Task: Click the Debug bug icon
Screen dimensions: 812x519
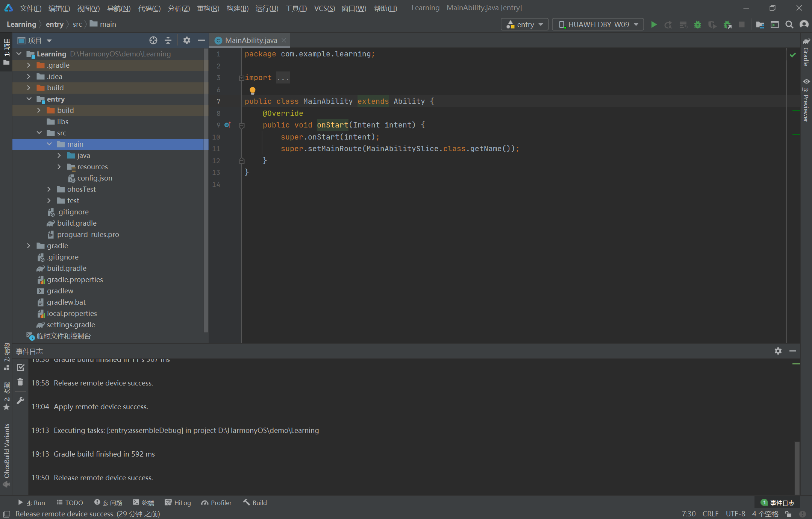Action: coord(698,24)
